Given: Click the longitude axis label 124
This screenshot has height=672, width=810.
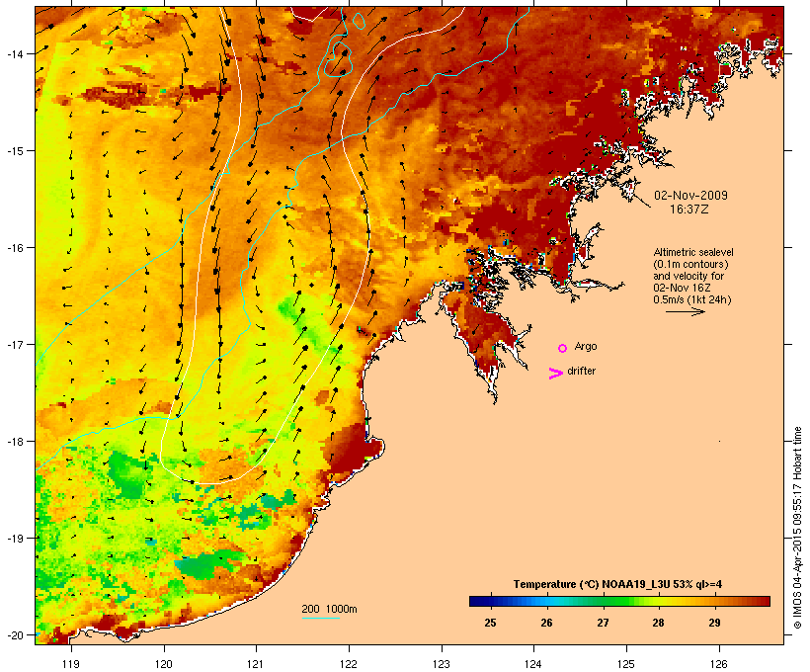Looking at the screenshot, I should click(533, 664).
